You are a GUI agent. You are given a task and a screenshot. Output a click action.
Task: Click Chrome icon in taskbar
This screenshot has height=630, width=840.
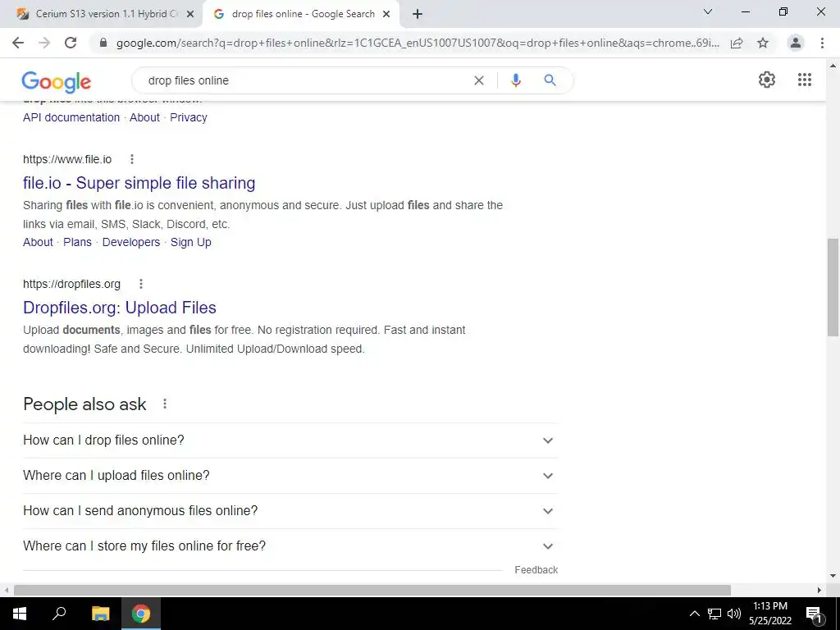coord(141,614)
